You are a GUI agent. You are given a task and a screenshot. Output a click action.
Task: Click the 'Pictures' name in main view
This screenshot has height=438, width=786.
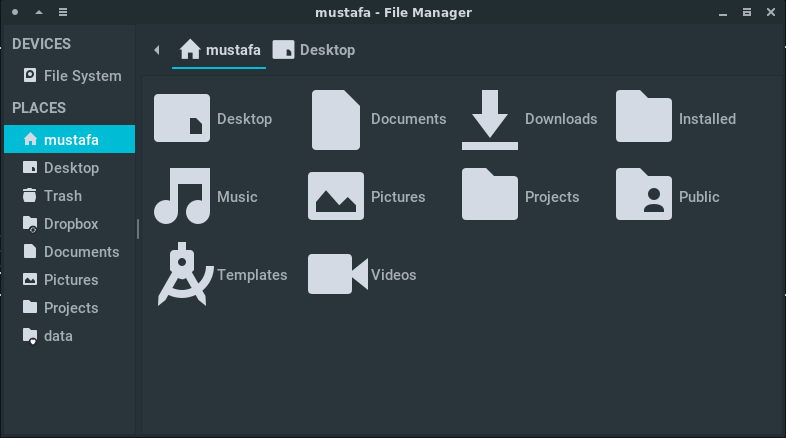coord(398,196)
